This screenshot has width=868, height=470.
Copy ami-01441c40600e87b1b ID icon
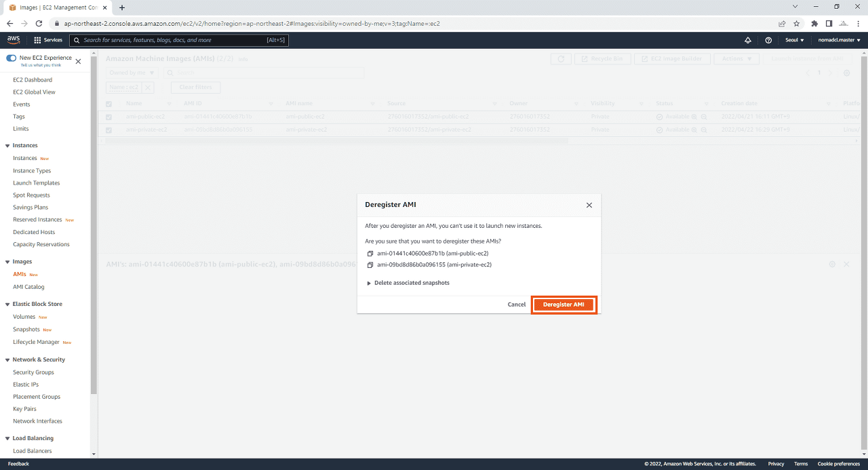370,253
